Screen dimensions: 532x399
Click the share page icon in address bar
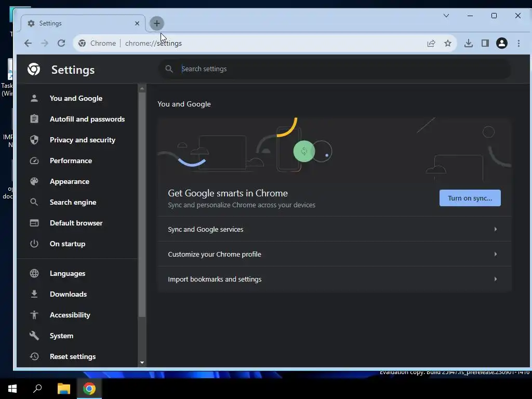tap(431, 43)
